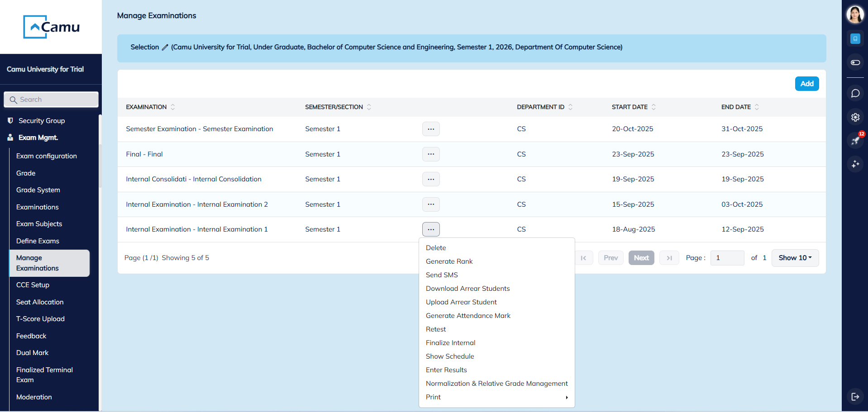Image resolution: width=868 pixels, height=412 pixels.
Task: Click the pencil icon next to Selection
Action: coord(164,47)
